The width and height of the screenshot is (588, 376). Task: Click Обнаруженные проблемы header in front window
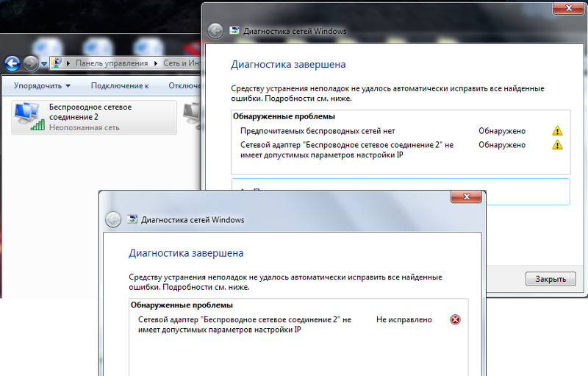182,305
